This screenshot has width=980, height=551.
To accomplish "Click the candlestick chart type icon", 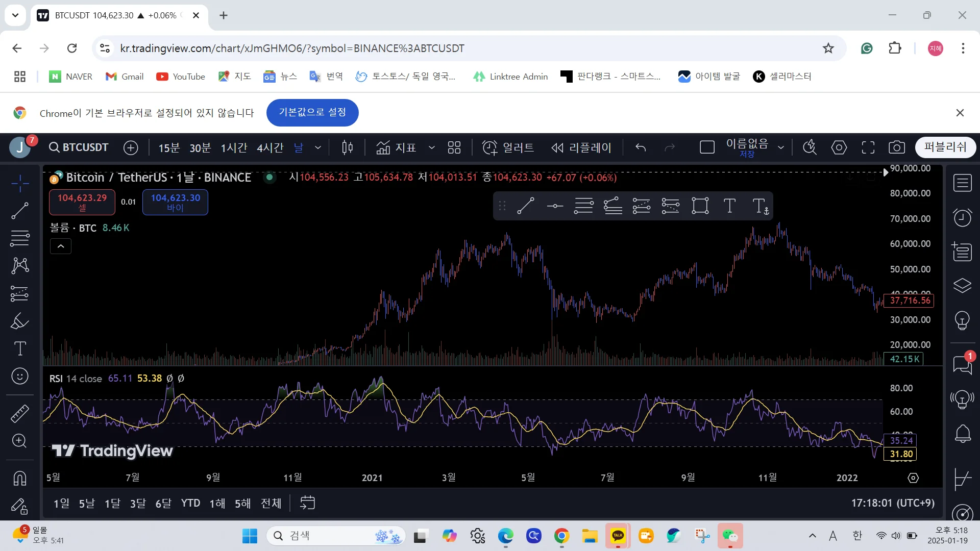I will (347, 148).
